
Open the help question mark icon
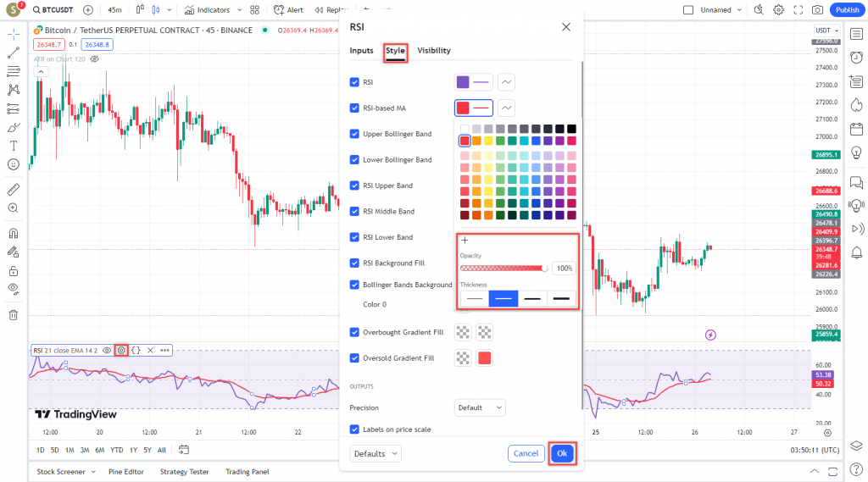tap(856, 469)
